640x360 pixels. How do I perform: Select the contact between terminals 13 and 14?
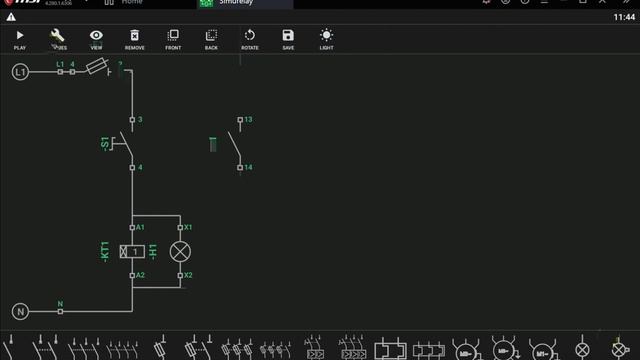235,144
